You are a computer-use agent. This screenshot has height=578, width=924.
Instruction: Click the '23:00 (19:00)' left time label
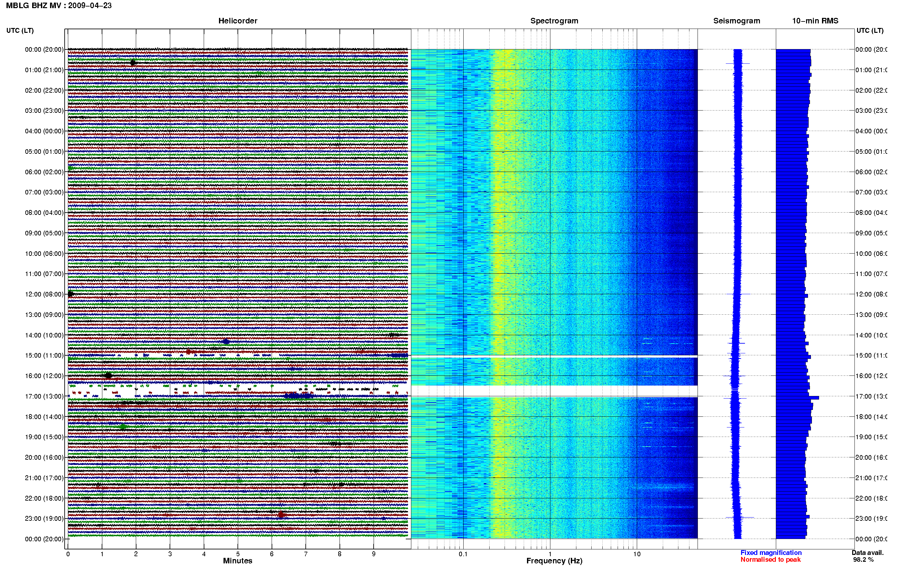coord(44,519)
